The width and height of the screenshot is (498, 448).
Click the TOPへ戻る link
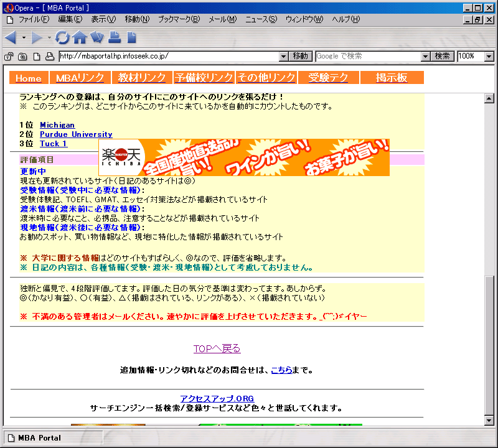pyautogui.click(x=217, y=348)
